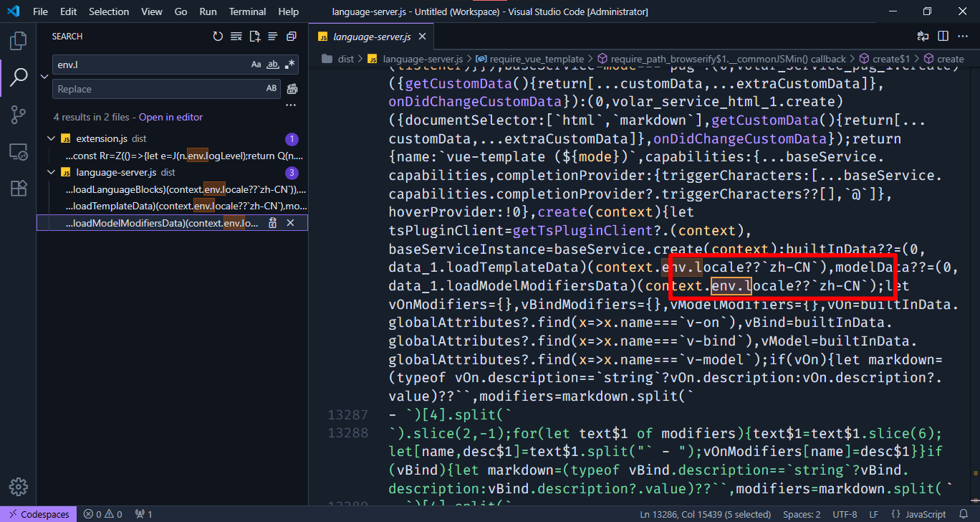The height and width of the screenshot is (522, 980).
Task: Toggle Match Whole Word in search
Action: [x=272, y=65]
